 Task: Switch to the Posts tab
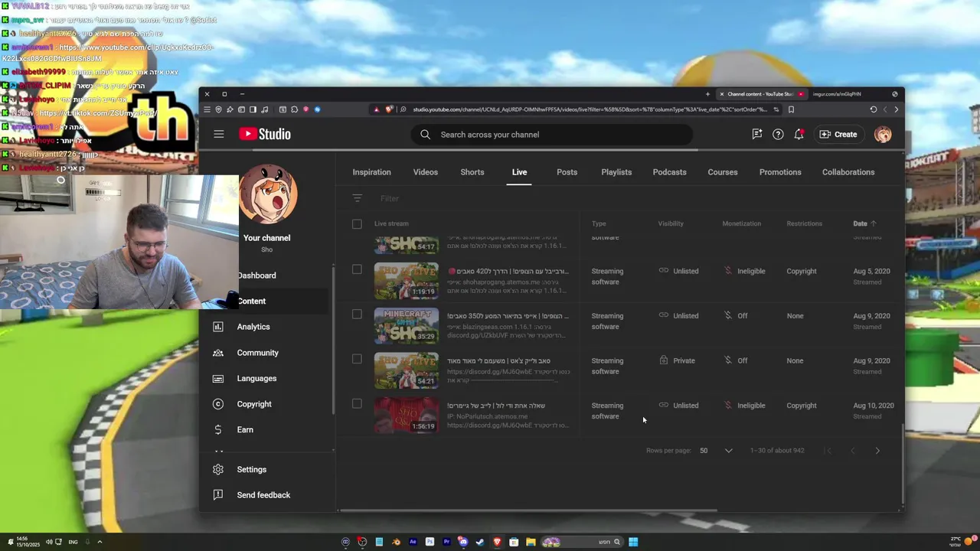click(567, 172)
